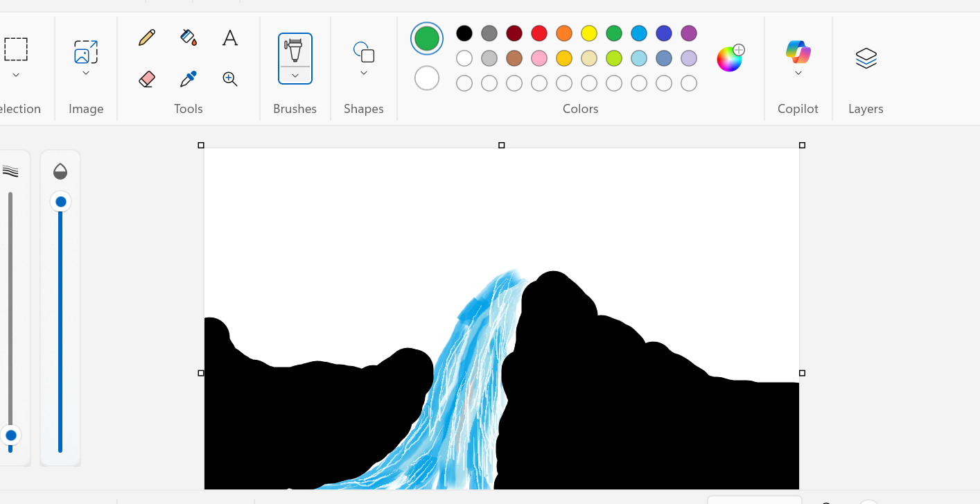
Task: Click the canvas top resize handle
Action: click(x=501, y=145)
